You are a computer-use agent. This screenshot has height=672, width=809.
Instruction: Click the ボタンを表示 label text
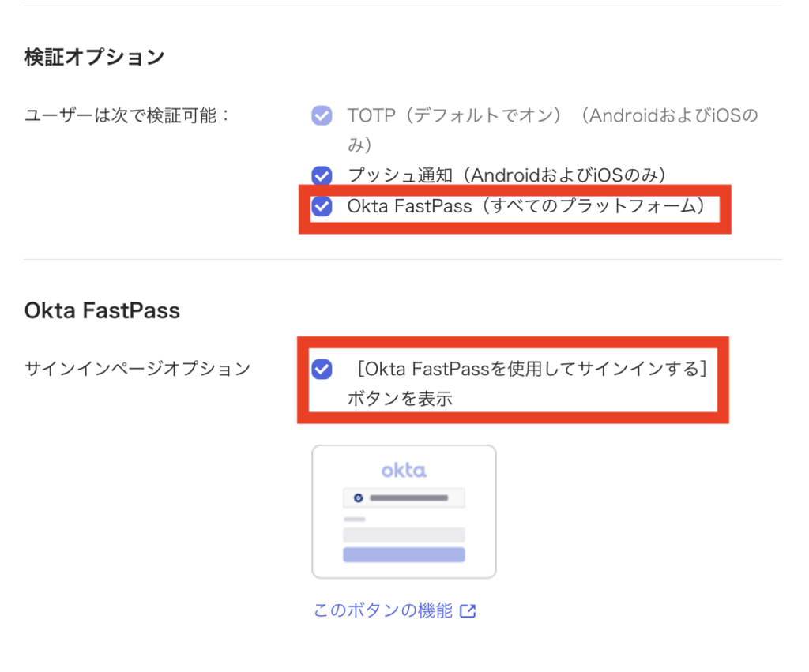(400, 399)
